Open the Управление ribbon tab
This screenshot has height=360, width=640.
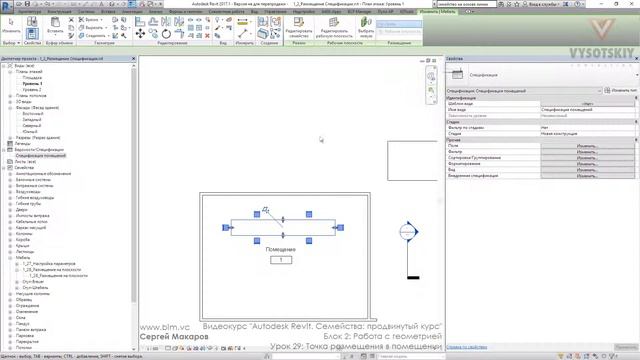click(275, 11)
